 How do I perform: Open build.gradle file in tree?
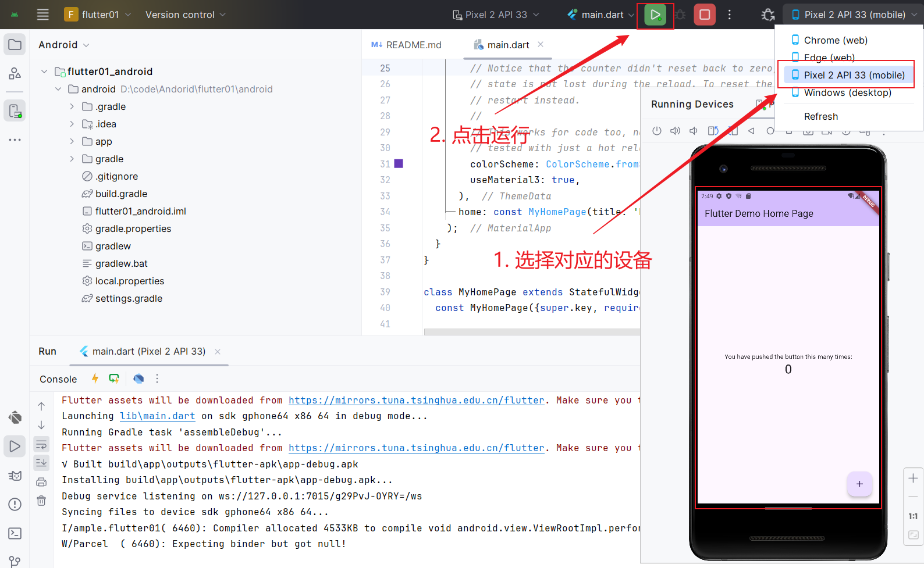122,194
